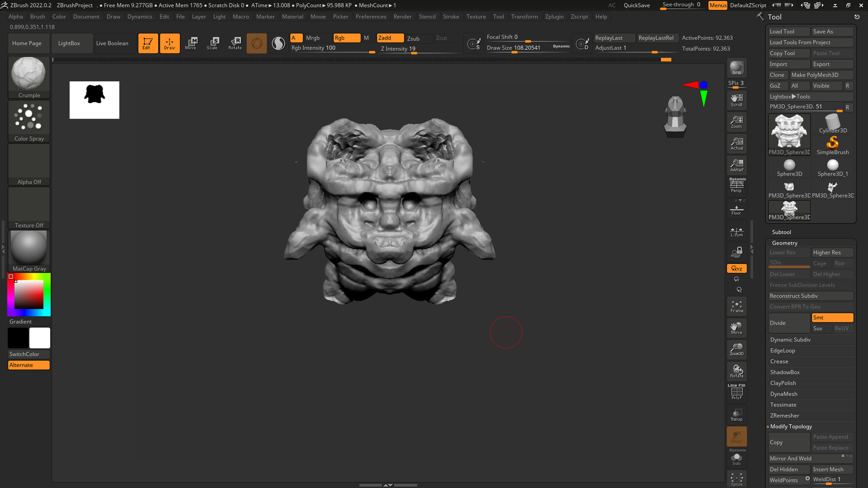The image size is (868, 488).
Task: Select the PM3D_Sphere3D tool thumbnail
Action: click(789, 131)
